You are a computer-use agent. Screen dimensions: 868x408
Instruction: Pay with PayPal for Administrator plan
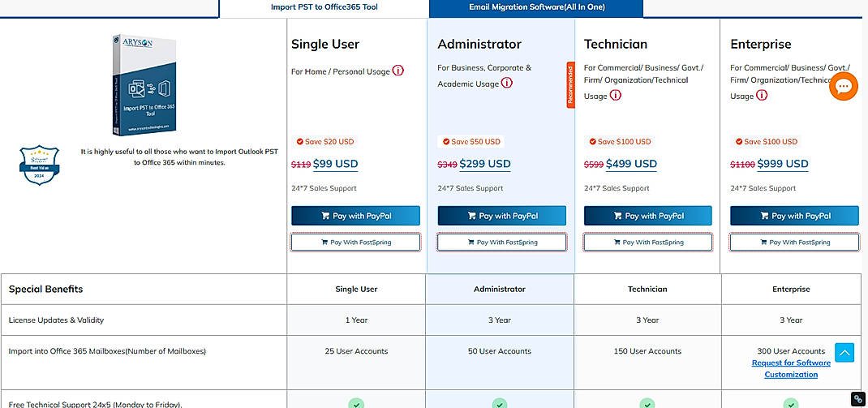pyautogui.click(x=501, y=216)
